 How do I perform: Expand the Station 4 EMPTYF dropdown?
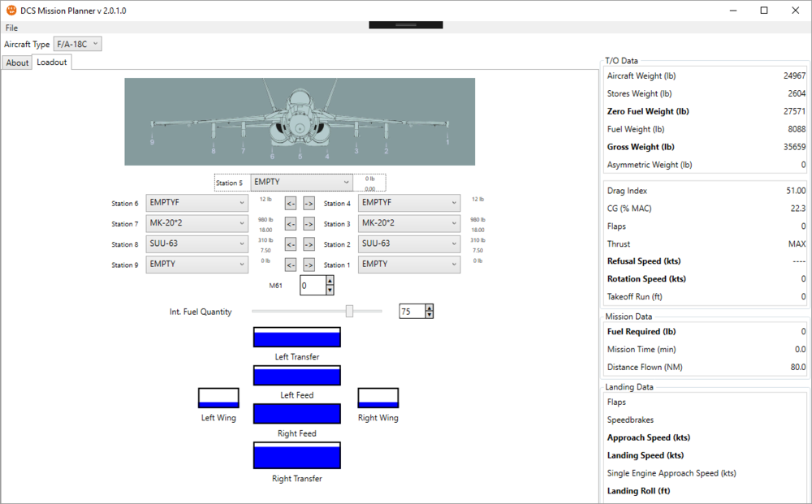(x=409, y=203)
